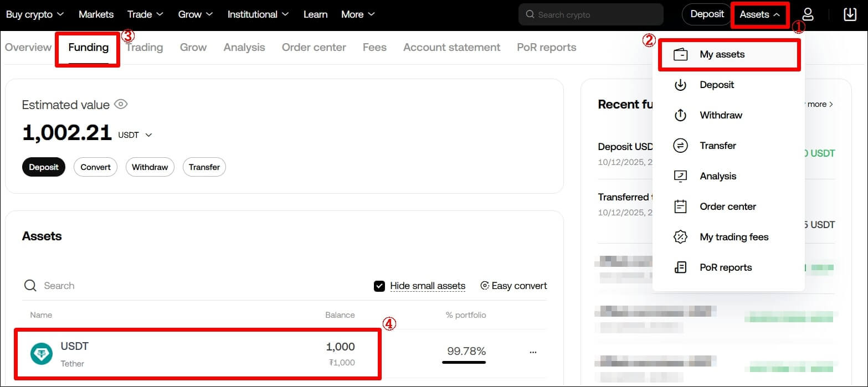
Task: Click the My assets wallet icon
Action: 680,54
